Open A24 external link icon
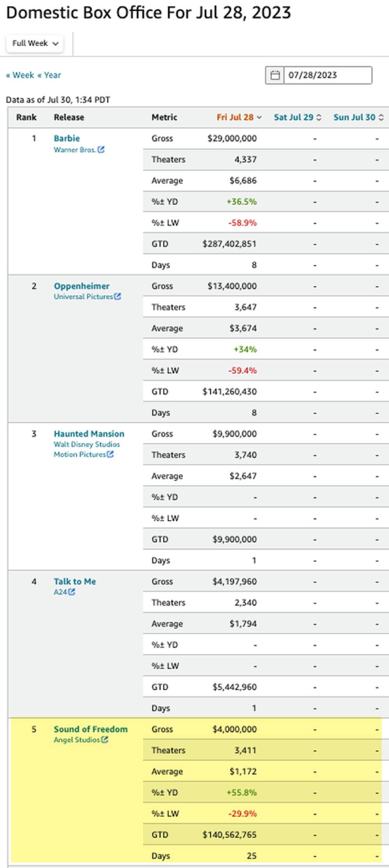Viewport: 389px width, 868px height. [x=72, y=592]
